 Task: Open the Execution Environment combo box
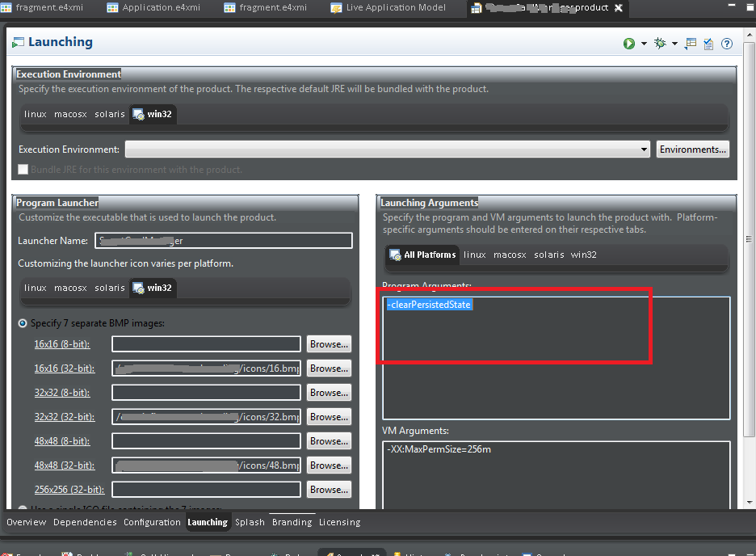point(388,150)
